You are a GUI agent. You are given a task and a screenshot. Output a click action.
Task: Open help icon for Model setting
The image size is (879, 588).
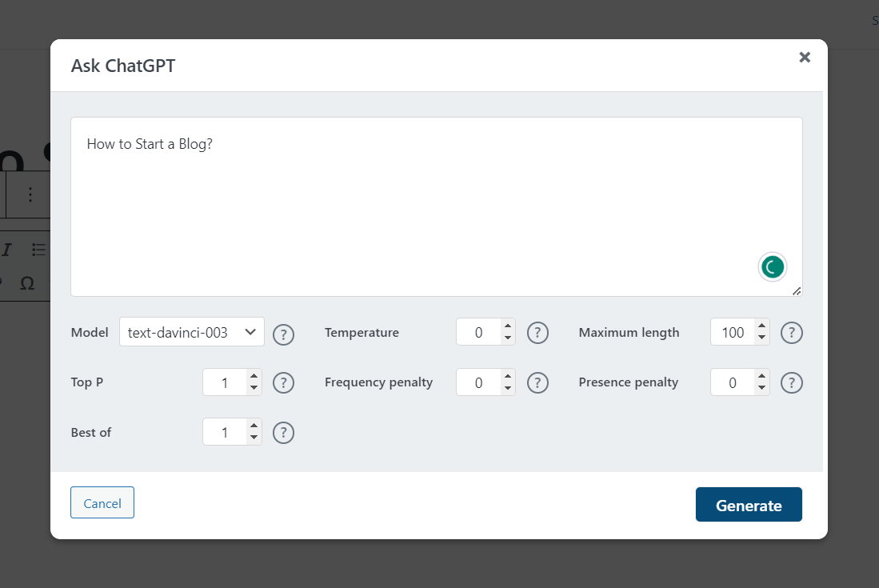pos(283,334)
